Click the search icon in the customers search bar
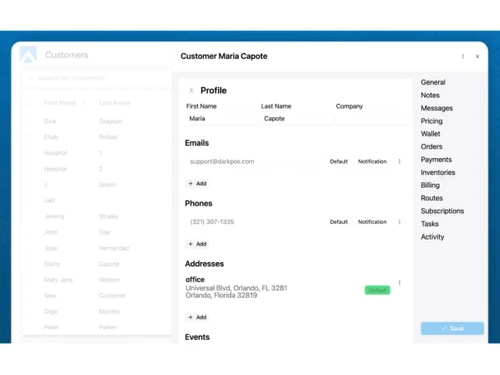Screen dimensions: 500x375 (29, 78)
